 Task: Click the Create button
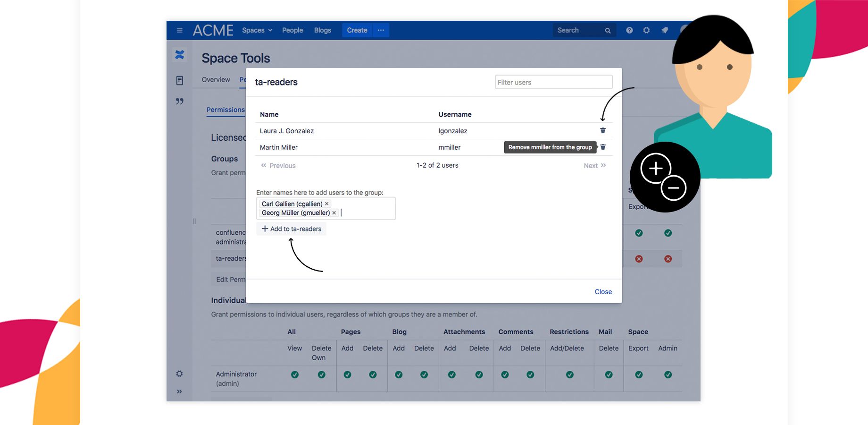point(357,30)
